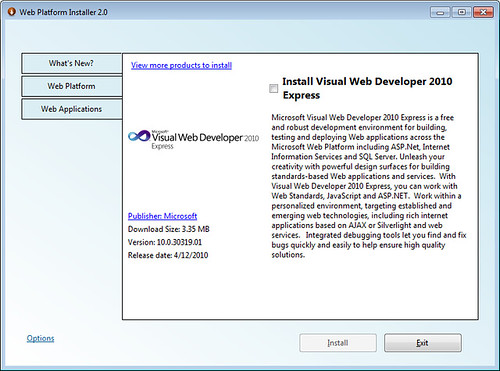The width and height of the screenshot is (500, 371).
Task: Click the Web Platform Installer 2.0 title text
Action: pyautogui.click(x=63, y=12)
